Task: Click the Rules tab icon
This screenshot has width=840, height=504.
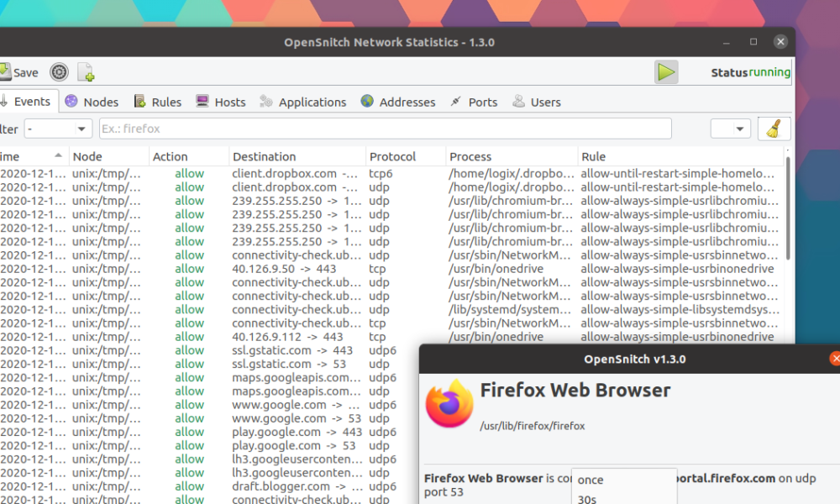Action: click(139, 101)
